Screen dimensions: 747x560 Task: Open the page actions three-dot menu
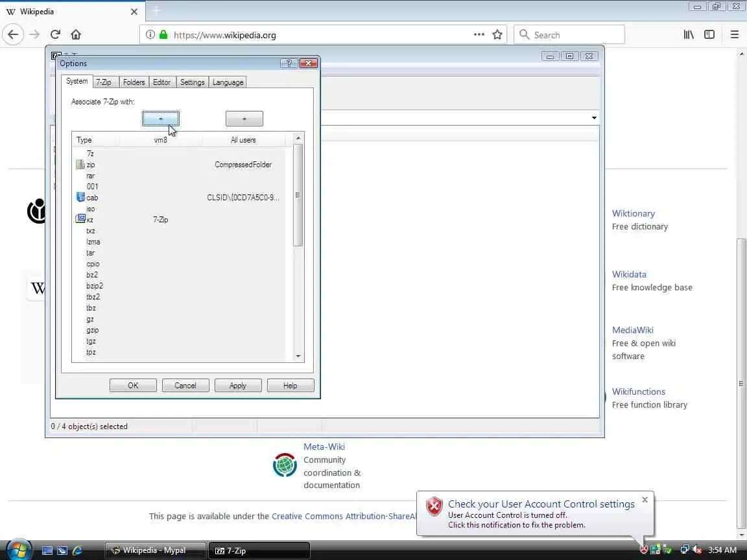(x=479, y=34)
